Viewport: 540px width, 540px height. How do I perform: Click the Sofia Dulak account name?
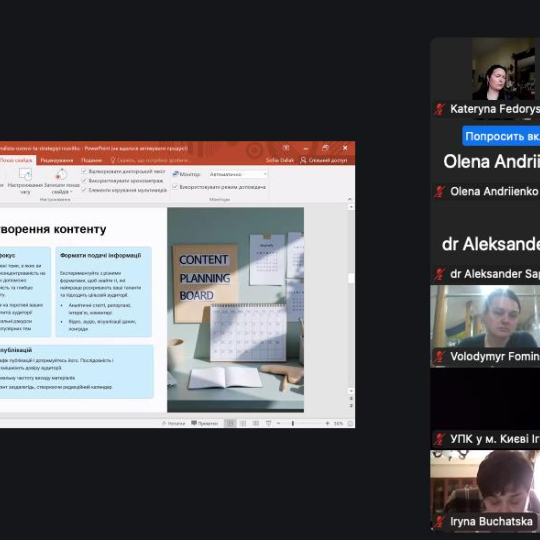[x=280, y=160]
